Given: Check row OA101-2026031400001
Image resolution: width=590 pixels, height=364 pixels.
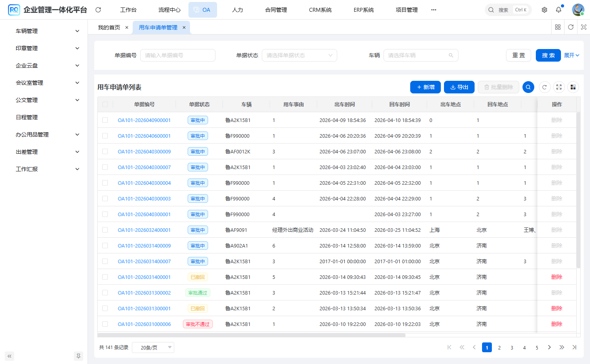Looking at the screenshot, I should (x=105, y=277).
